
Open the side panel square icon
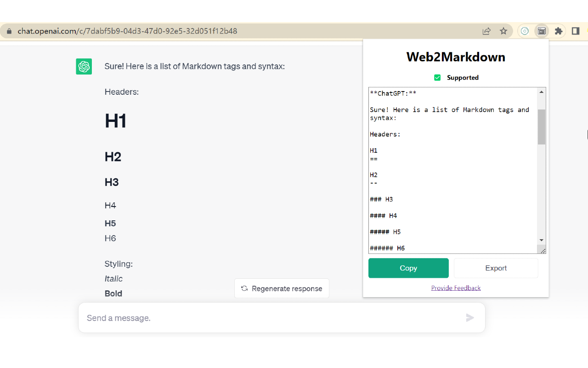[575, 31]
